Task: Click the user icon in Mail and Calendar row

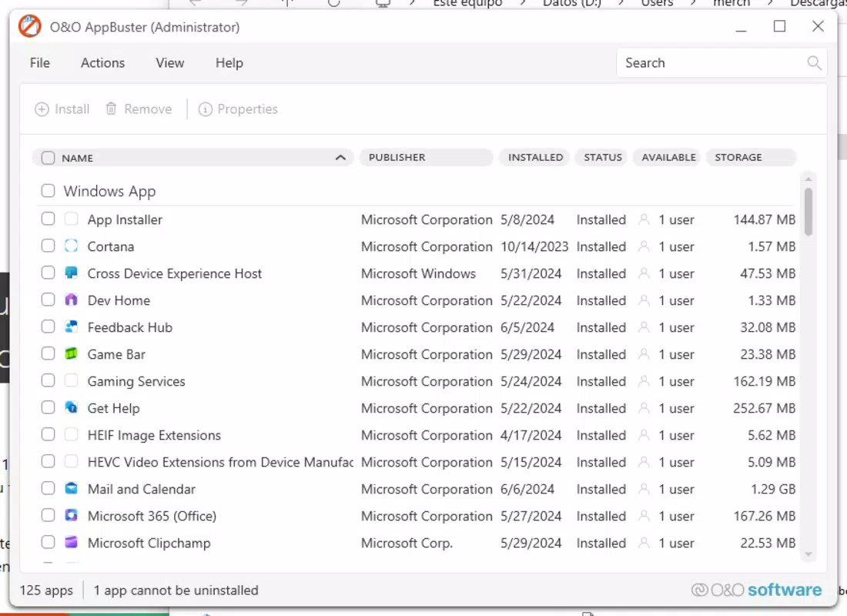Action: (x=644, y=489)
